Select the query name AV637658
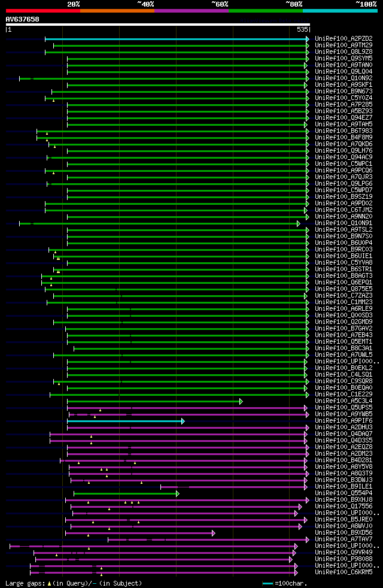This screenshot has width=383, height=588. (x=23, y=19)
